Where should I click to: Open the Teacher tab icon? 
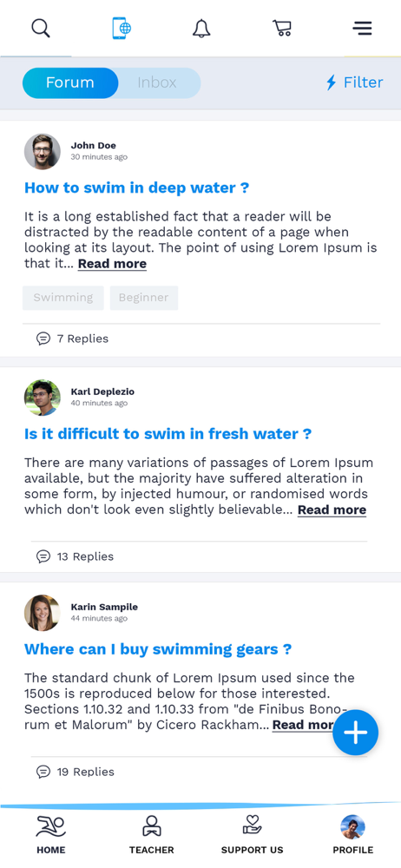(x=151, y=826)
